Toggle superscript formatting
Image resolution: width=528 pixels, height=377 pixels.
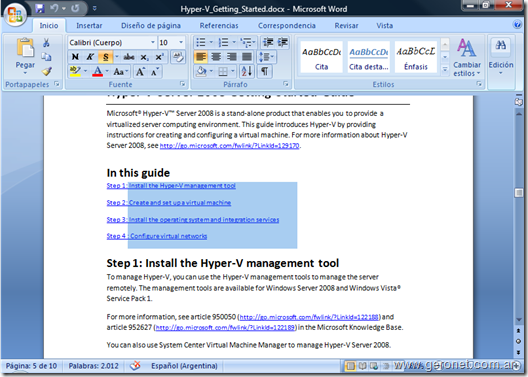pos(159,57)
